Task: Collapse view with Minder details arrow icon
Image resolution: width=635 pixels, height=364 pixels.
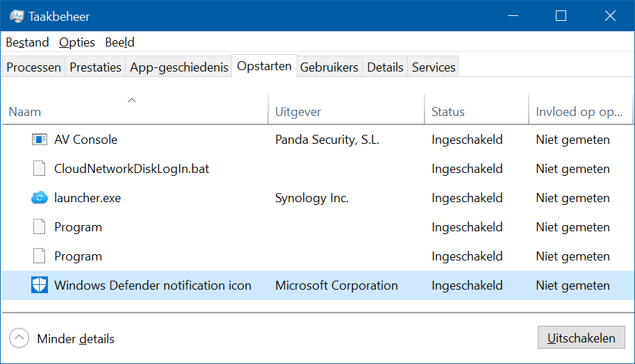Action: 19,338
